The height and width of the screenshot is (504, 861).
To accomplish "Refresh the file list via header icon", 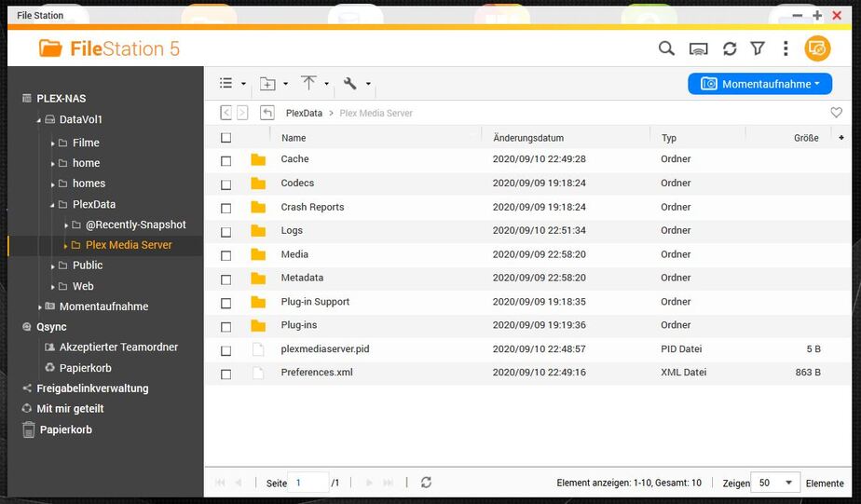I will point(730,48).
